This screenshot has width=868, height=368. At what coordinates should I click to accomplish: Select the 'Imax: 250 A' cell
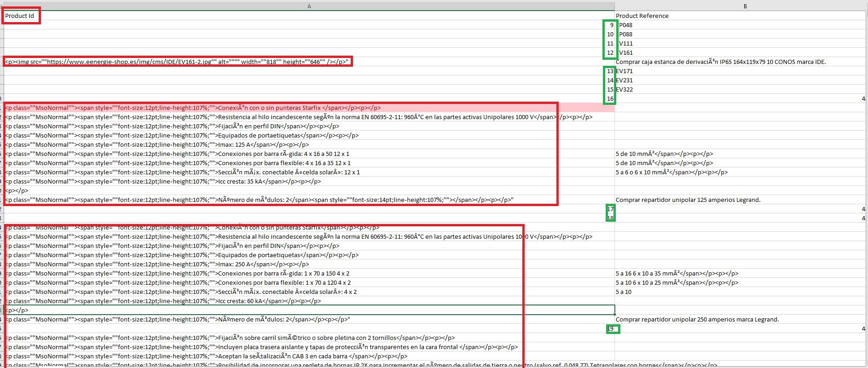(x=309, y=264)
